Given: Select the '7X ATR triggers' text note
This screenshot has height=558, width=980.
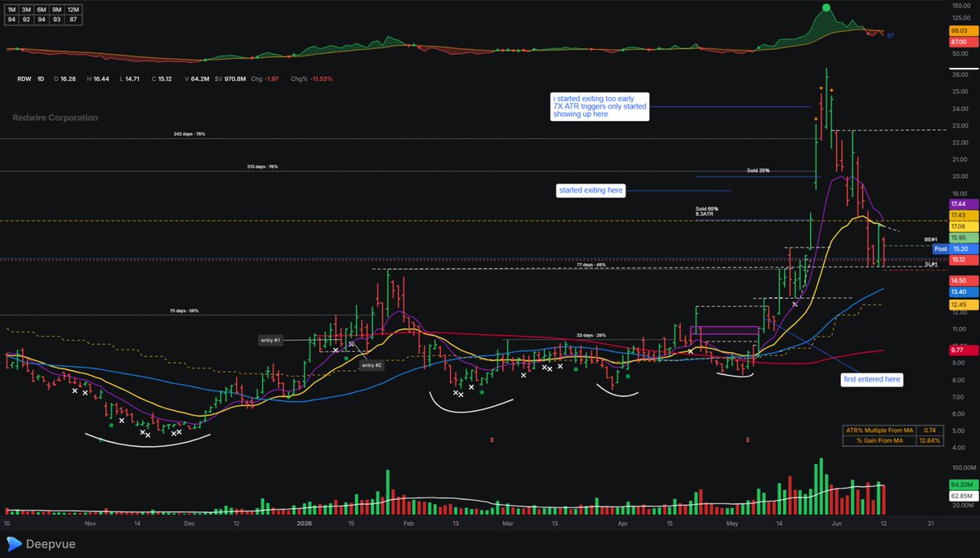Looking at the screenshot, I should point(600,107).
